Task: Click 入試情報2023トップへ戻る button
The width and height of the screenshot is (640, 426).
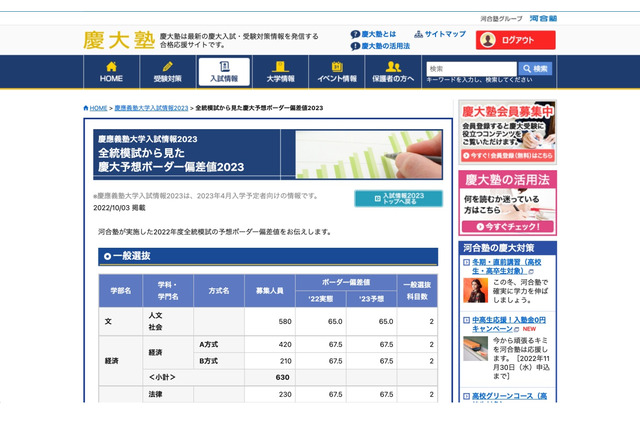Action: (398, 198)
